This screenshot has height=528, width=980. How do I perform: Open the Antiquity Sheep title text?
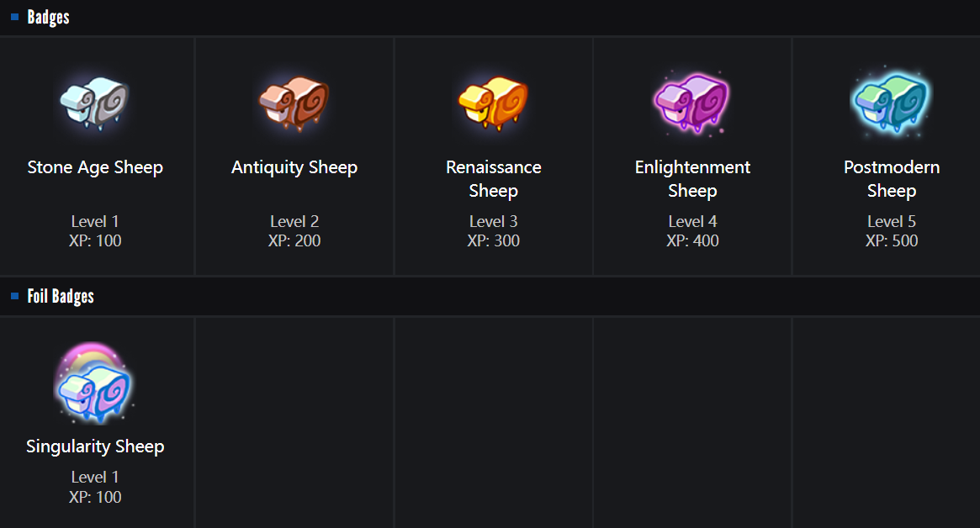pyautogui.click(x=294, y=167)
